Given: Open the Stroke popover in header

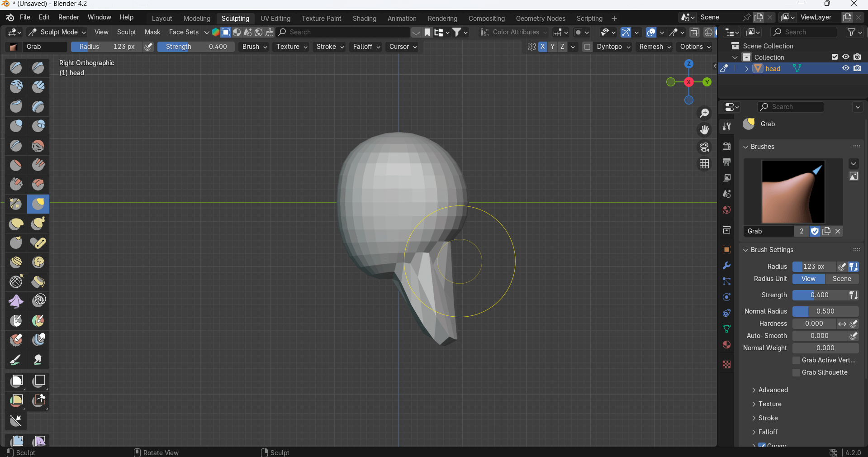Looking at the screenshot, I should pyautogui.click(x=330, y=47).
